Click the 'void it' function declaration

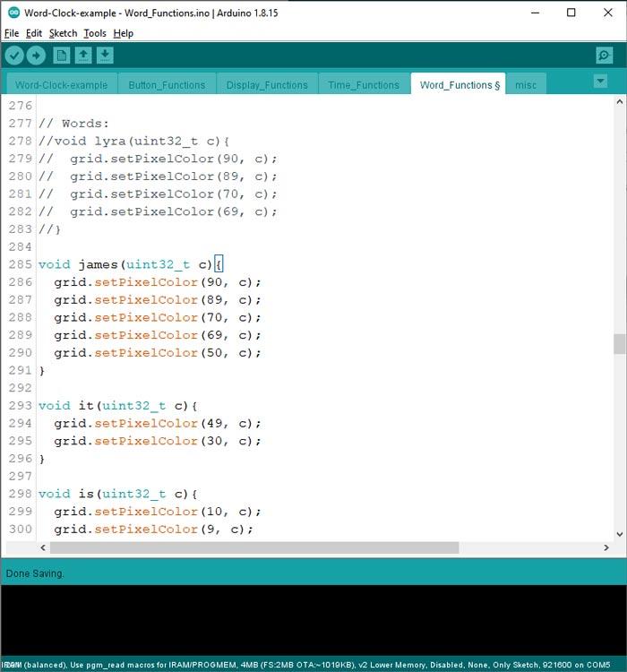coord(118,405)
